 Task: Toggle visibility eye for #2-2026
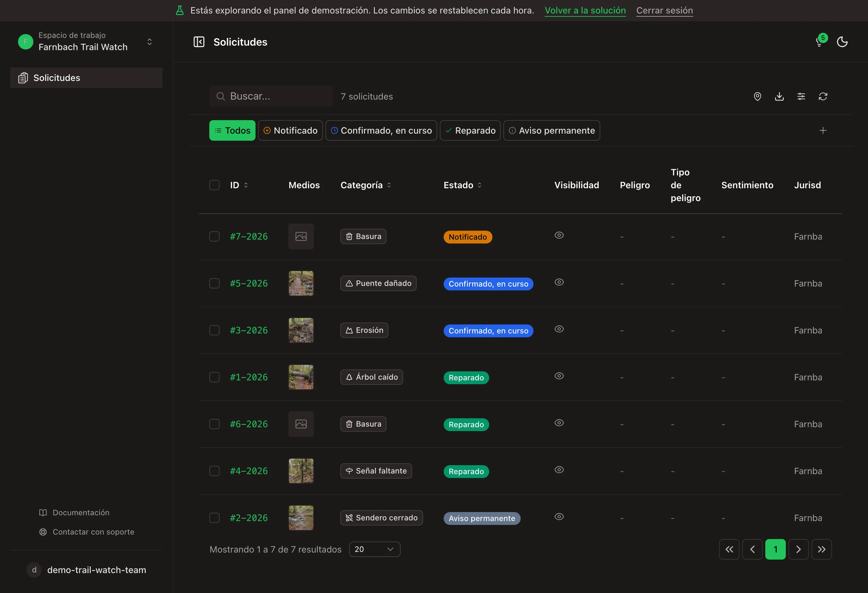point(559,517)
